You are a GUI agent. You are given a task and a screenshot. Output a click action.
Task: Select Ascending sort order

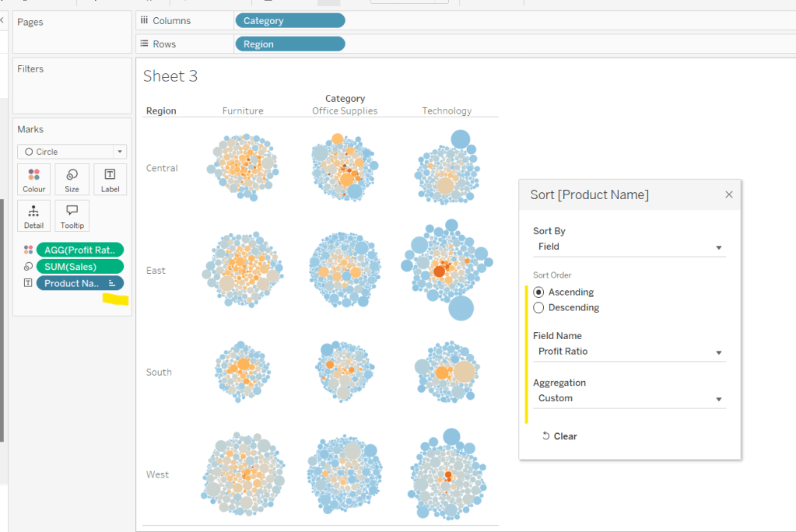(538, 292)
